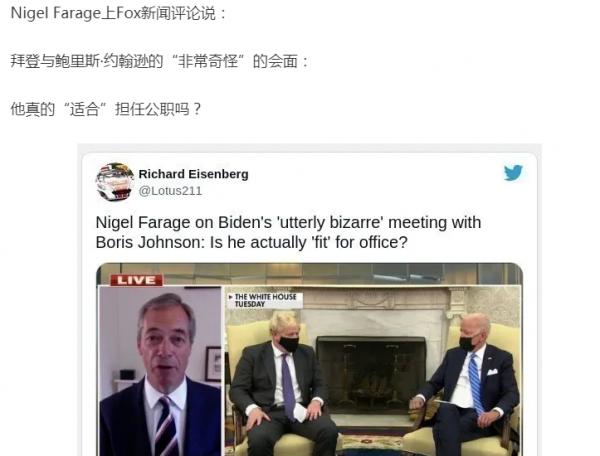Select the tweet text about Nigel Farage
Viewport: 600px width, 456px height.
point(289,232)
